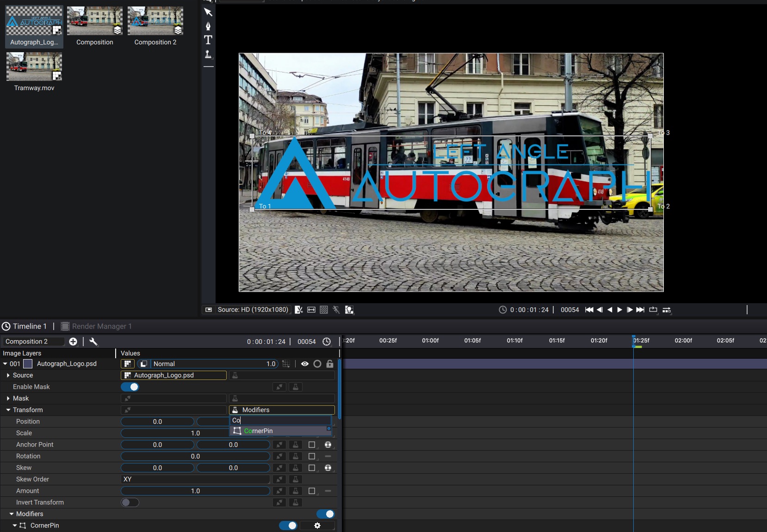Click the Anchor Point connection plug icon
Image resolution: width=767 pixels, height=532 pixels.
click(x=279, y=445)
